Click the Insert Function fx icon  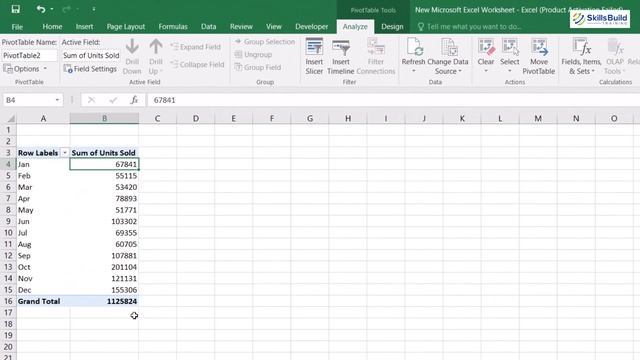point(134,100)
